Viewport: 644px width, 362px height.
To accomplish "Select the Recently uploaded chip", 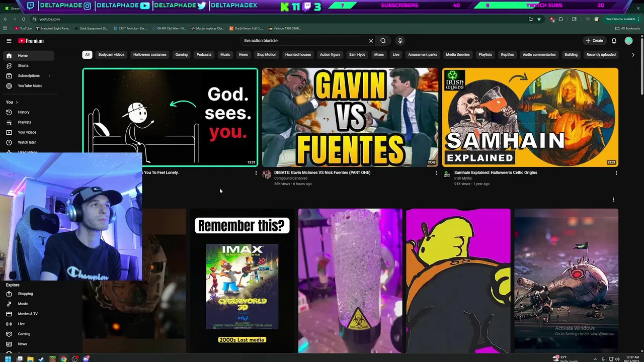I will [x=601, y=55].
